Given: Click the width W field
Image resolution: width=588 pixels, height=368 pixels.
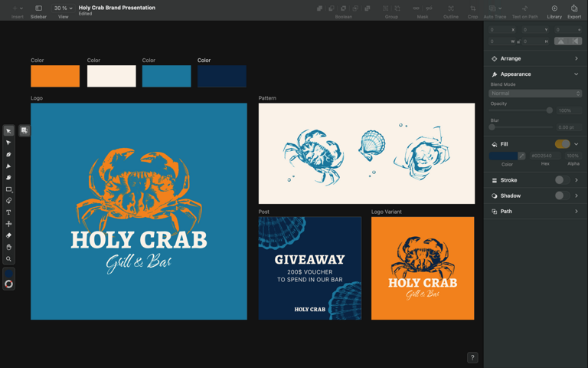Looking at the screenshot, I should tap(501, 41).
